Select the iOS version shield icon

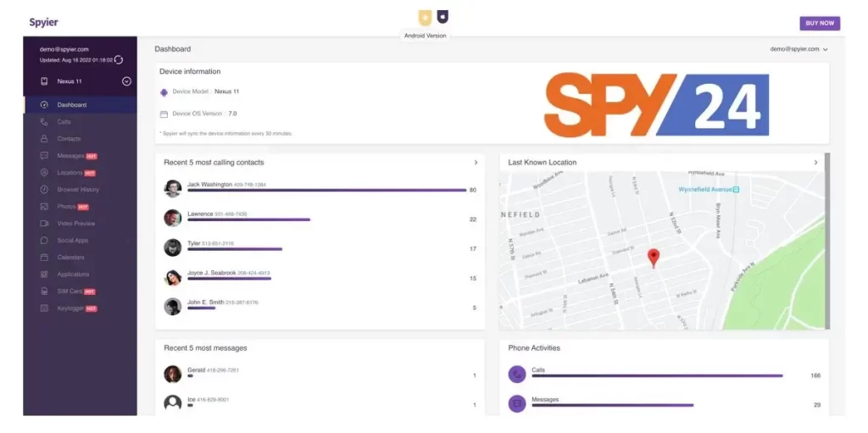[442, 17]
